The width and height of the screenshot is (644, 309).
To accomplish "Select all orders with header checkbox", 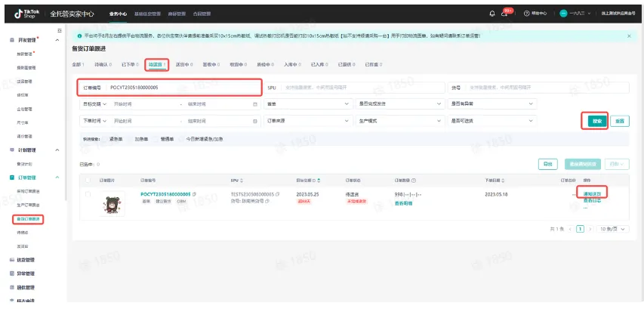I will [x=88, y=181].
